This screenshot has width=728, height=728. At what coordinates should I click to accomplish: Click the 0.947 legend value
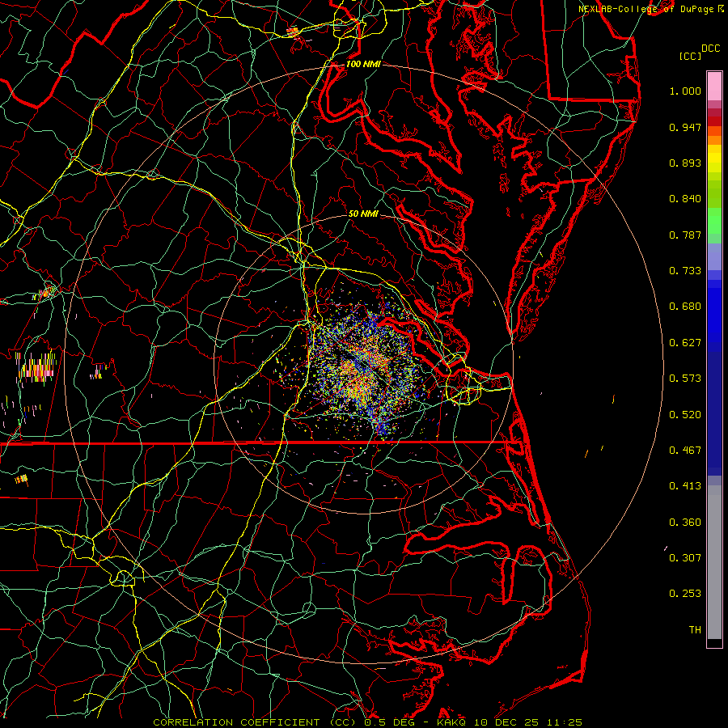click(685, 127)
